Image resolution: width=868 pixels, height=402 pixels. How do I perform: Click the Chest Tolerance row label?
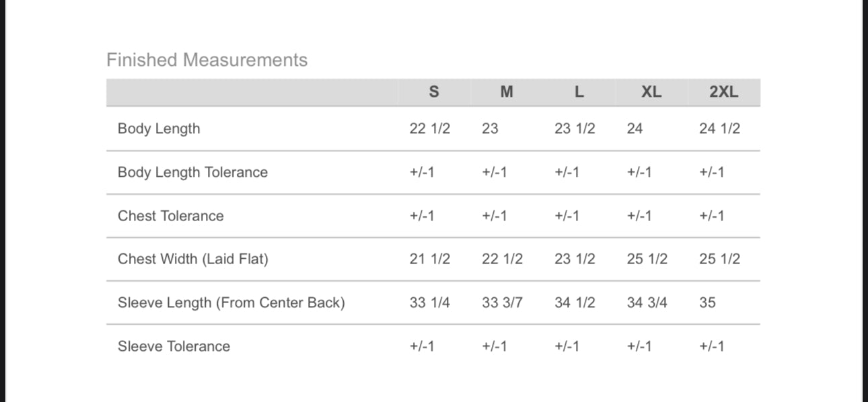point(170,216)
